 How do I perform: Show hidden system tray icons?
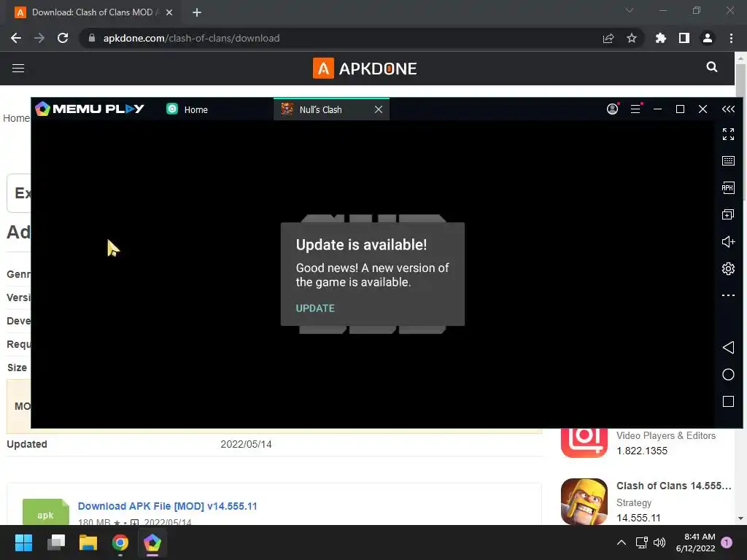pos(622,542)
